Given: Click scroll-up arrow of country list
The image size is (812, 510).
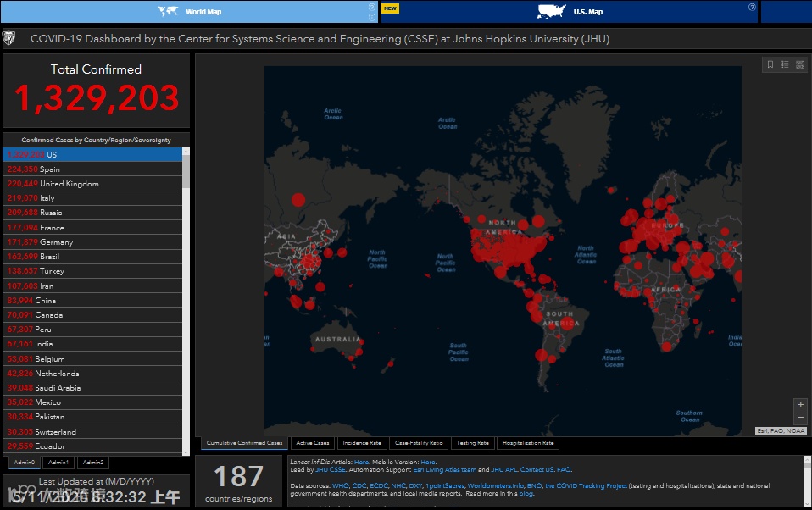Looking at the screenshot, I should pos(186,151).
